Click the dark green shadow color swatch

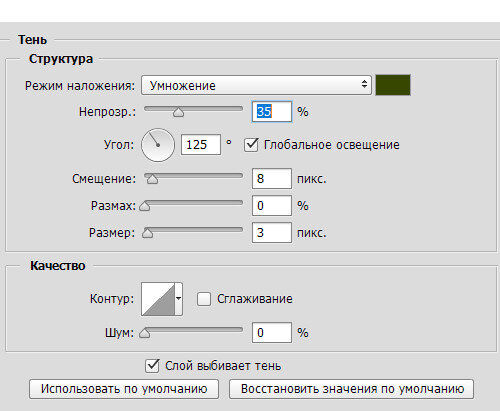pyautogui.click(x=393, y=85)
